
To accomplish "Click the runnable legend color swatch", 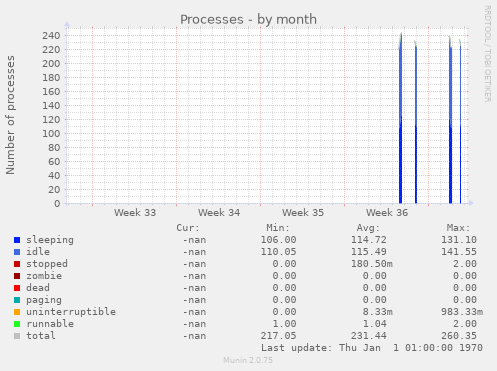I will [17, 324].
